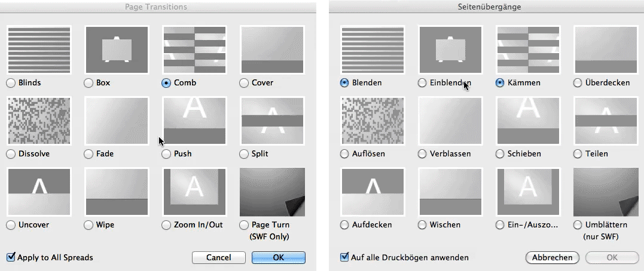Viewport: 644px width, 271px height.
Task: Choose the Wipe radio option
Action: (x=88, y=226)
